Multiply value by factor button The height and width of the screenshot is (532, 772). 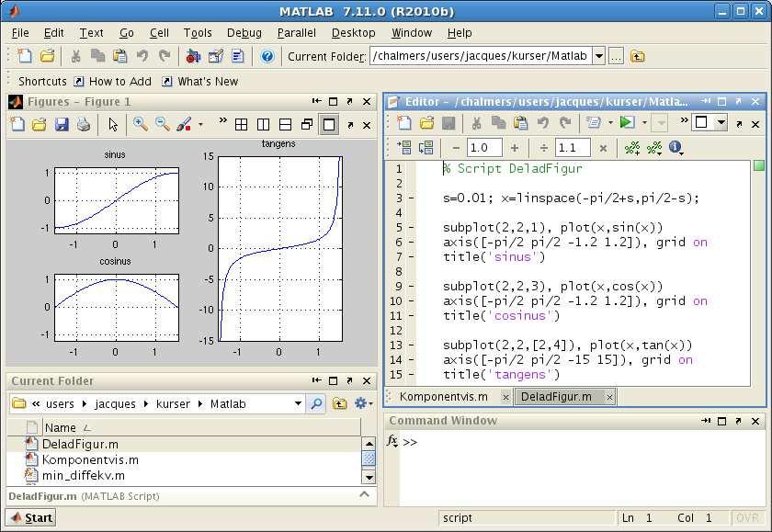(603, 148)
